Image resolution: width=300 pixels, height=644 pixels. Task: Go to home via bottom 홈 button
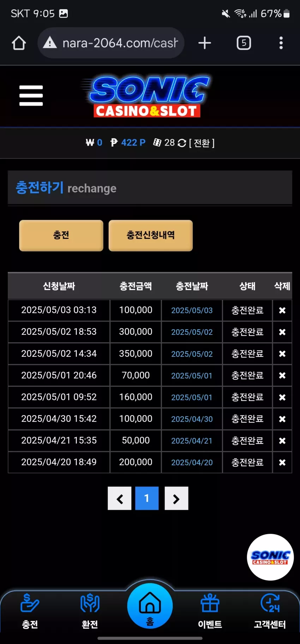point(150,606)
